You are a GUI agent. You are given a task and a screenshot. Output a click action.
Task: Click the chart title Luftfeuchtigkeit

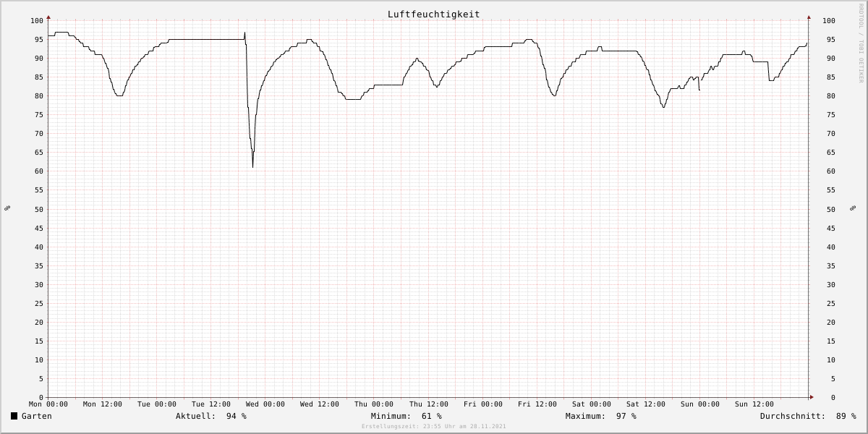point(433,14)
